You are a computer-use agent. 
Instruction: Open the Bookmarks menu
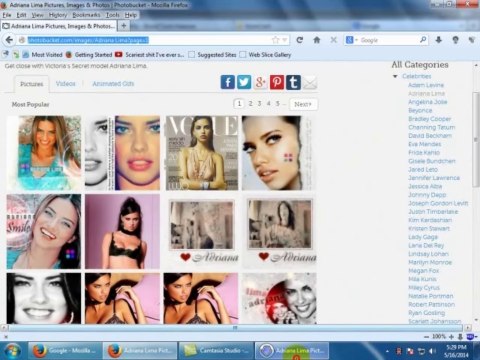click(86, 15)
